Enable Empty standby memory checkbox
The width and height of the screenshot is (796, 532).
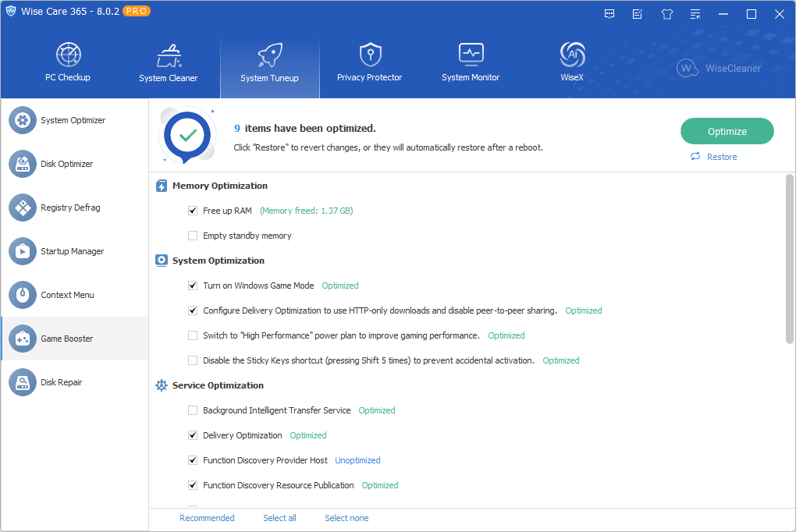[x=193, y=236]
